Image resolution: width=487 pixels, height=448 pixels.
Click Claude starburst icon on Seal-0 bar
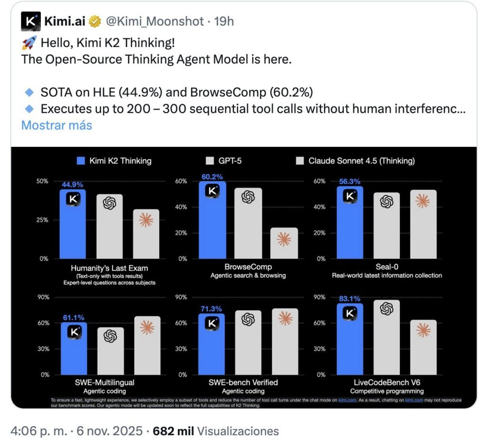(422, 201)
